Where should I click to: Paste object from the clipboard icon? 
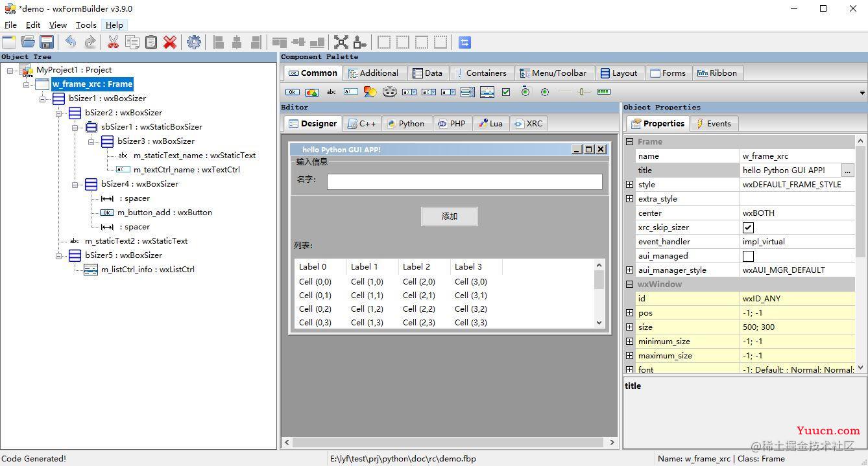point(151,42)
